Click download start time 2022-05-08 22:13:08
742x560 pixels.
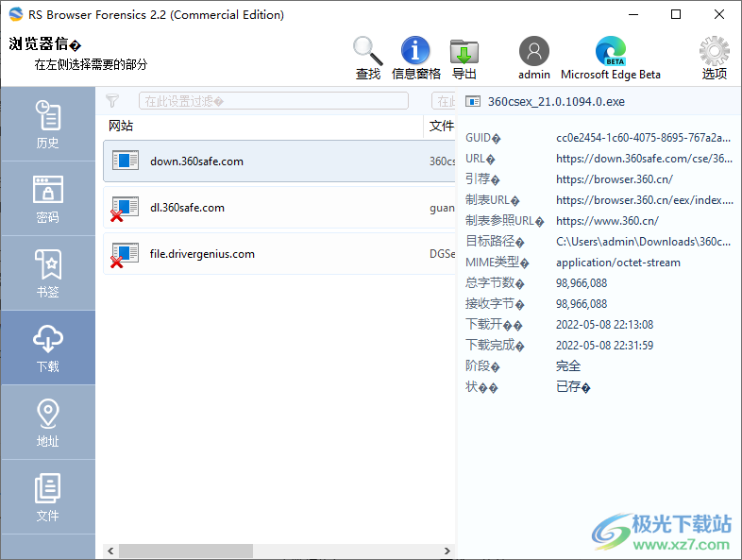[x=604, y=325]
